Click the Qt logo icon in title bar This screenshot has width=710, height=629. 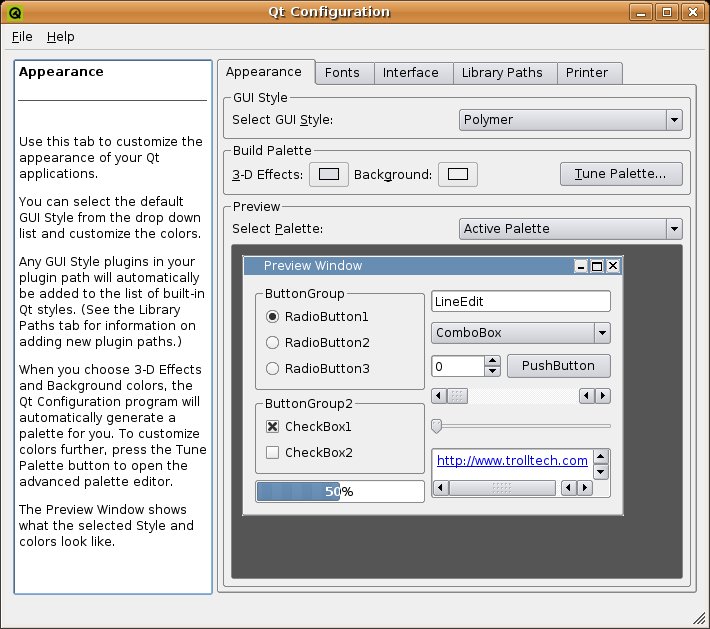click(13, 12)
